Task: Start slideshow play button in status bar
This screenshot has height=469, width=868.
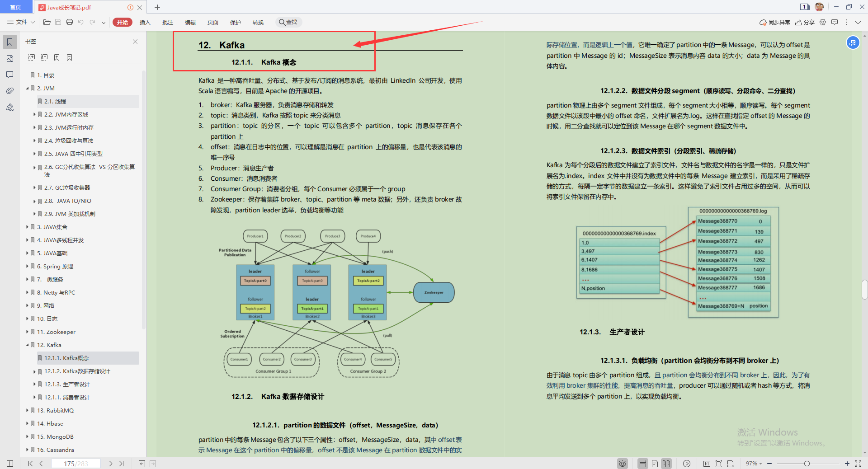Action: point(687,464)
